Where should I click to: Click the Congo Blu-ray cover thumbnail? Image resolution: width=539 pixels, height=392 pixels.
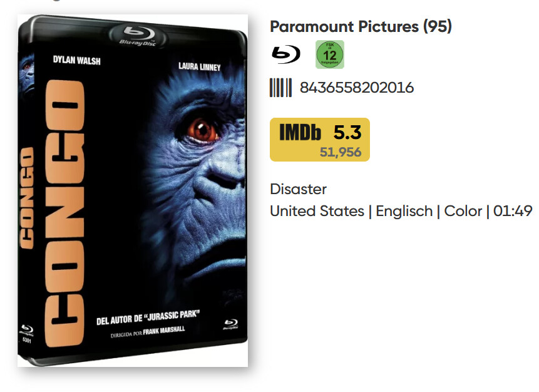pos(133,190)
